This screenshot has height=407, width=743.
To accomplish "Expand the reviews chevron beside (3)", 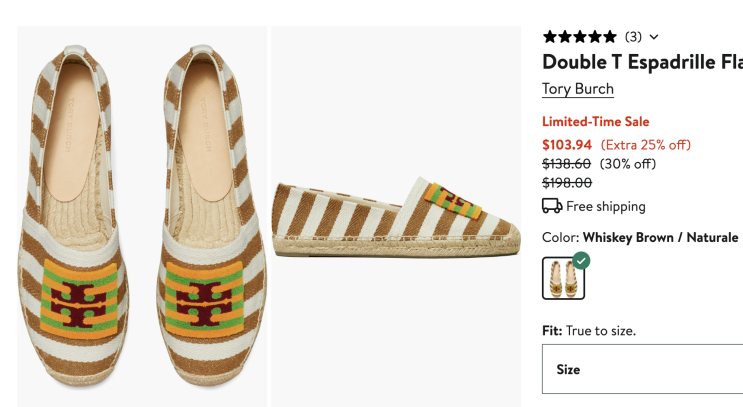I will point(654,37).
